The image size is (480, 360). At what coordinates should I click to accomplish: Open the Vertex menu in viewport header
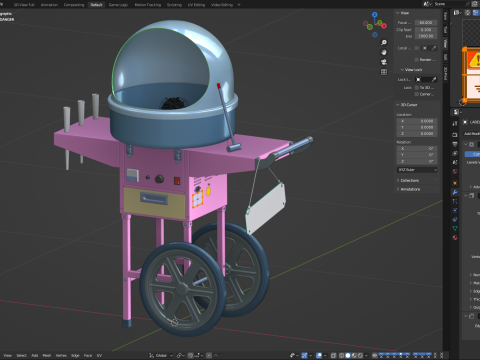pos(61,355)
